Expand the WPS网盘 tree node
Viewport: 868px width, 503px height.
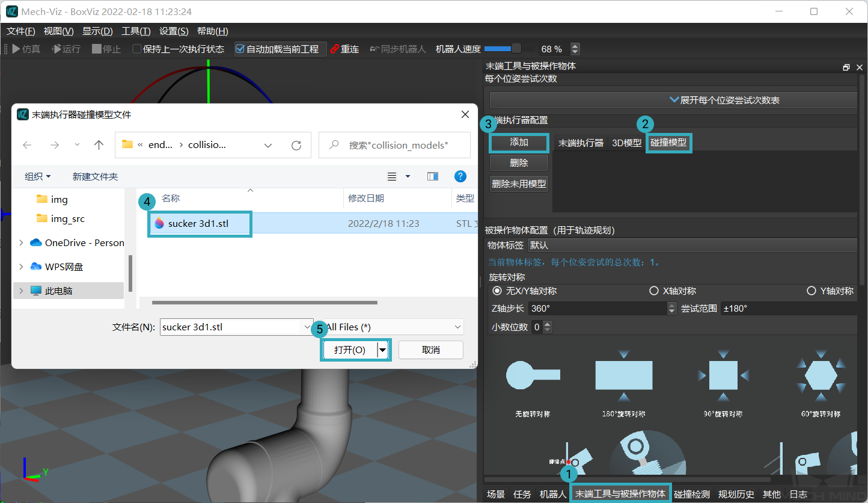coord(22,267)
